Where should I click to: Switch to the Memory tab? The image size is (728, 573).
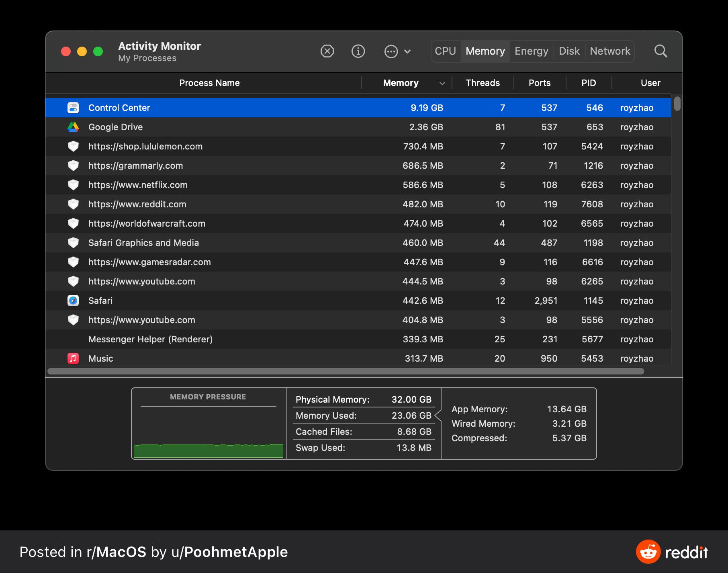[485, 51]
